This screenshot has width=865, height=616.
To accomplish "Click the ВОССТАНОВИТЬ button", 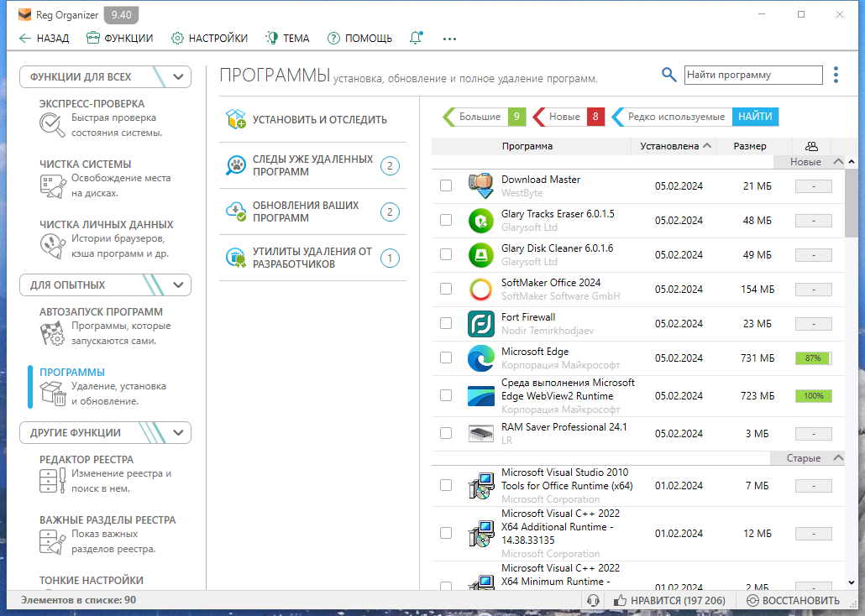I will pyautogui.click(x=793, y=600).
